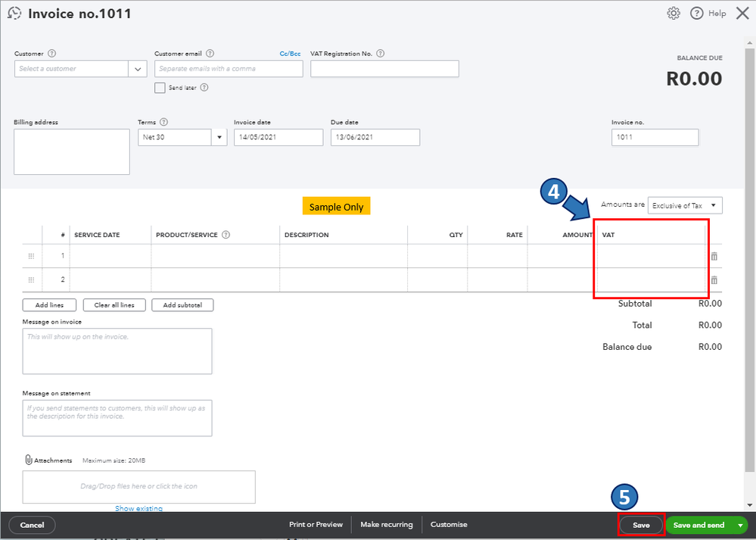This screenshot has height=540, width=756.
Task: Show help tip for VAT Registration No.
Action: [x=381, y=54]
